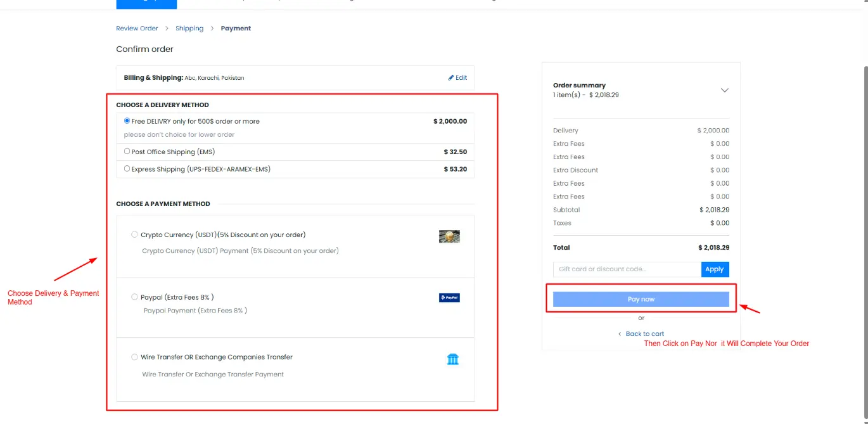Pick Wire Transfer OR Exchange Companies Transfer

134,357
